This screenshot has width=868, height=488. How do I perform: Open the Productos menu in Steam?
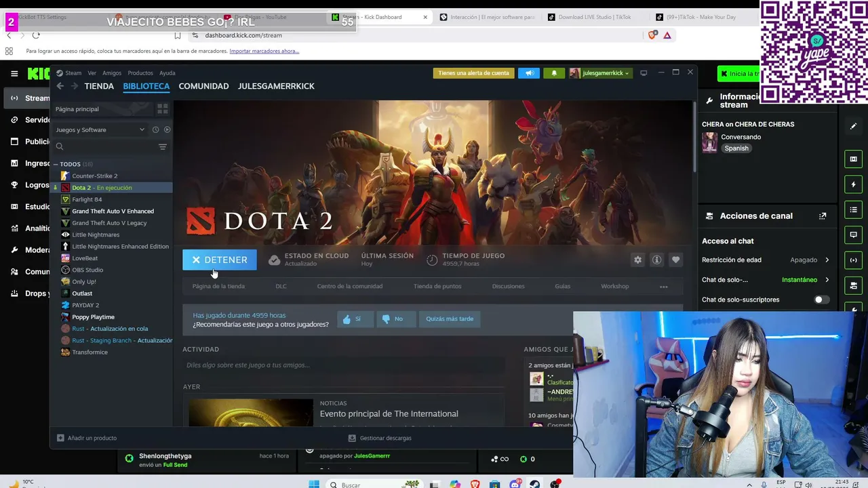(x=140, y=73)
